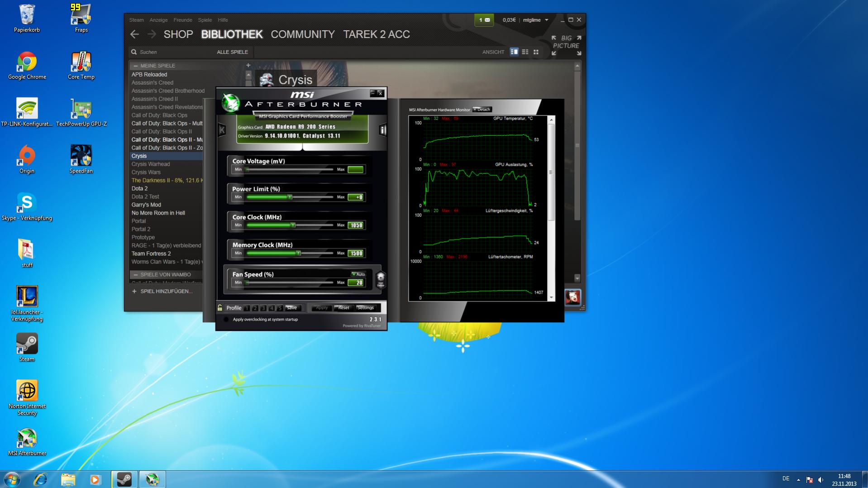Viewport: 868px width, 488px height.
Task: Click the Afterburner green star logo
Action: click(230, 103)
